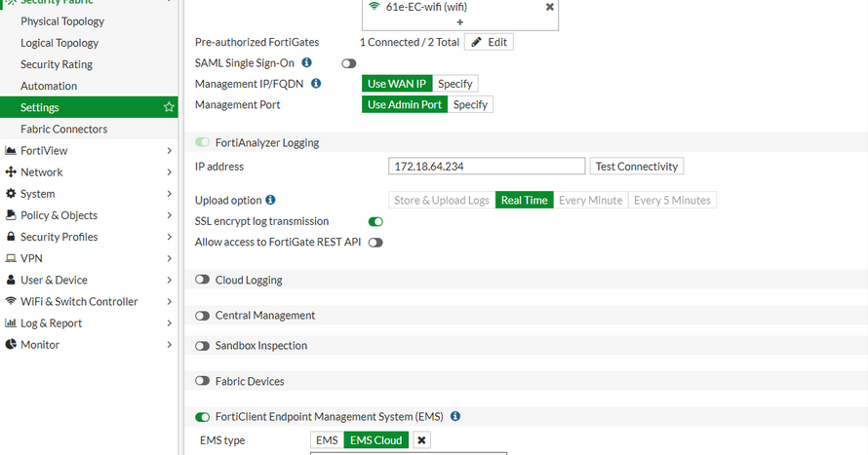868x455 pixels.
Task: Select Every 5 Minutes upload option
Action: [672, 200]
